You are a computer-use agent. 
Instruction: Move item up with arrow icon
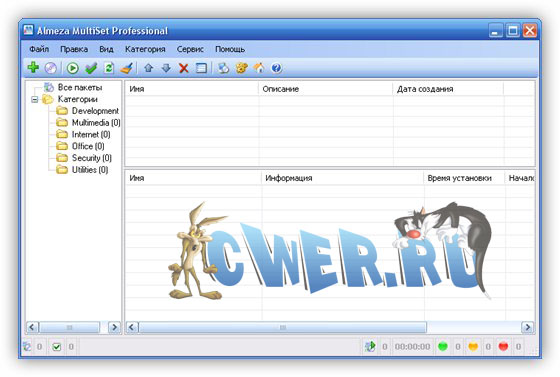click(x=149, y=68)
